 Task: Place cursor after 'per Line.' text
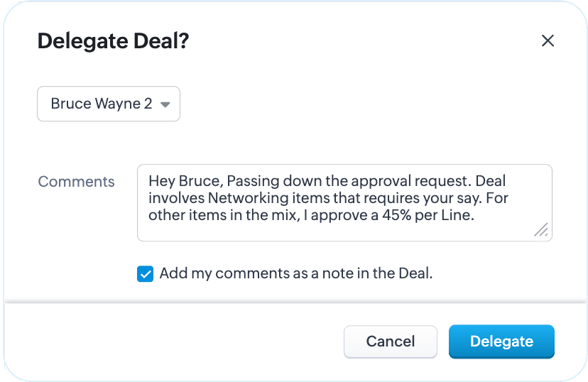(x=475, y=216)
